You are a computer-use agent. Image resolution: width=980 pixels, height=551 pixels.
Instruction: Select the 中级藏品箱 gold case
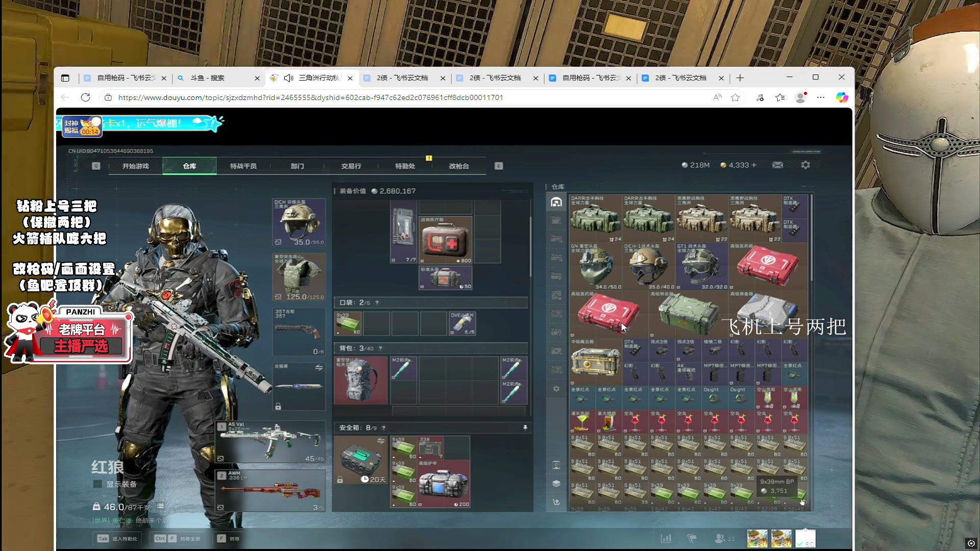pyautogui.click(x=595, y=362)
